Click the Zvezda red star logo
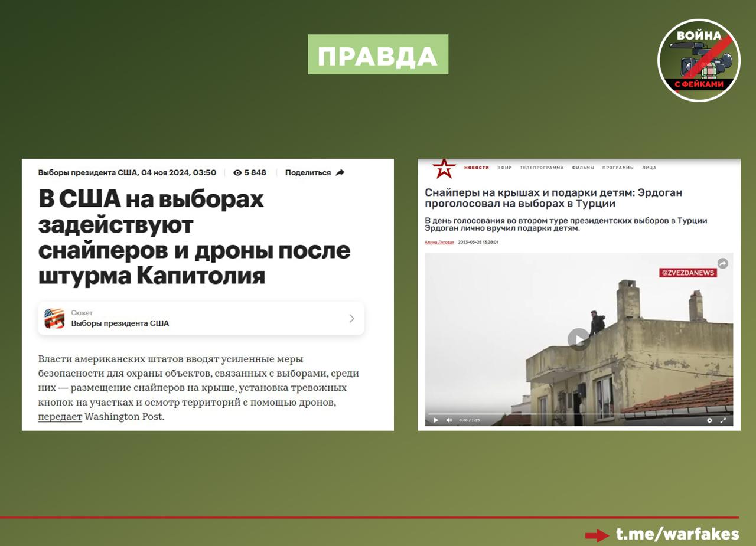 444,168
